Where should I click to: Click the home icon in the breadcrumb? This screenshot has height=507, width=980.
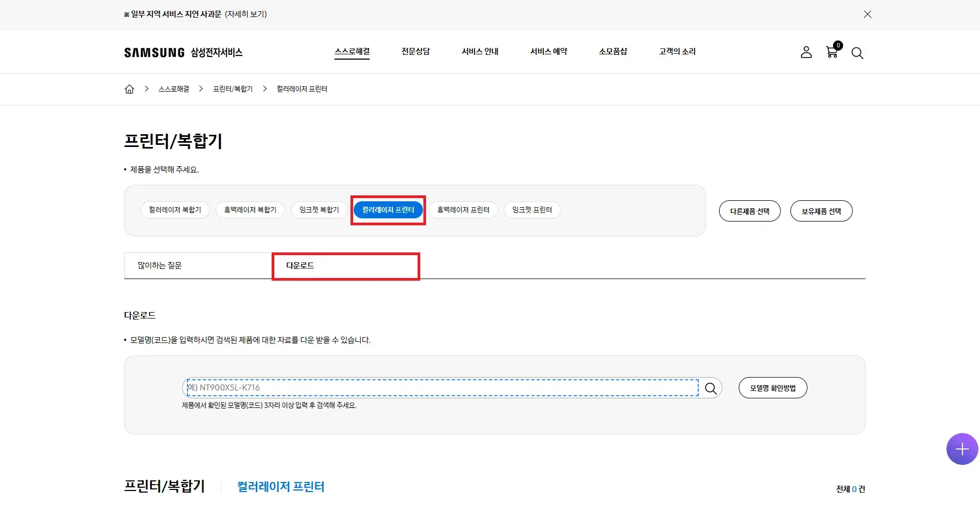[x=129, y=88]
